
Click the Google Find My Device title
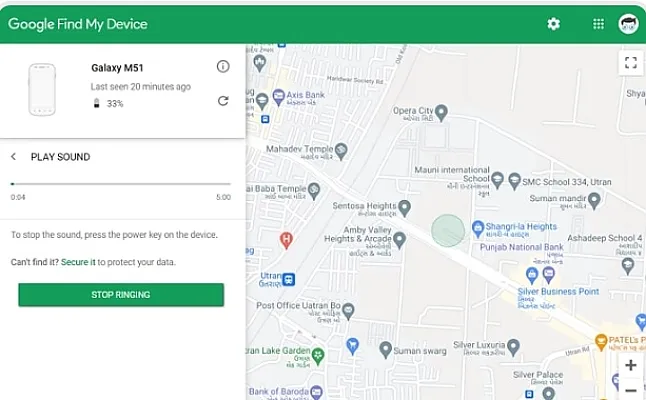[77, 24]
